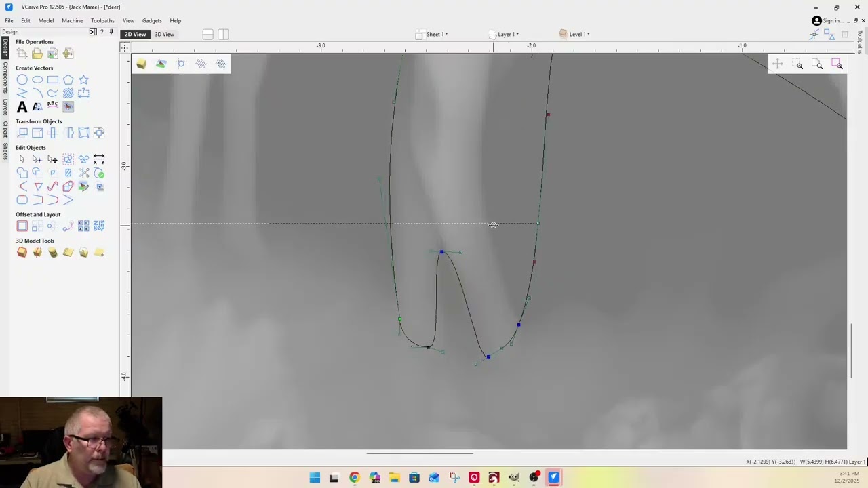Select the Draw Polygon tool
Viewport: 868px width, 488px height.
point(68,80)
